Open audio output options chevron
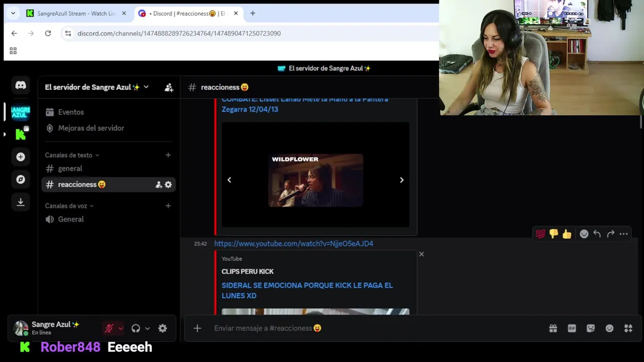Screen dimensions: 644x362 (147, 328)
